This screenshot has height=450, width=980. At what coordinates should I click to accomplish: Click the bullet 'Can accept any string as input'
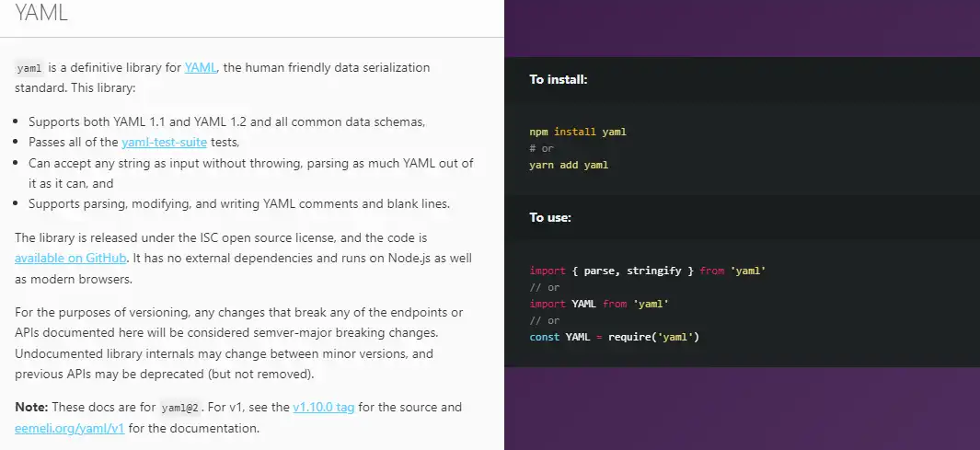pos(251,173)
